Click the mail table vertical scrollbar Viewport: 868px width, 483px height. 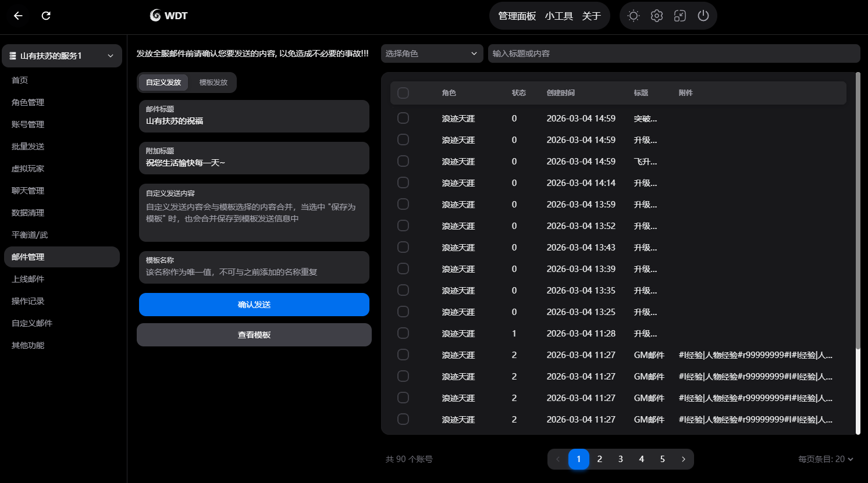point(858,209)
